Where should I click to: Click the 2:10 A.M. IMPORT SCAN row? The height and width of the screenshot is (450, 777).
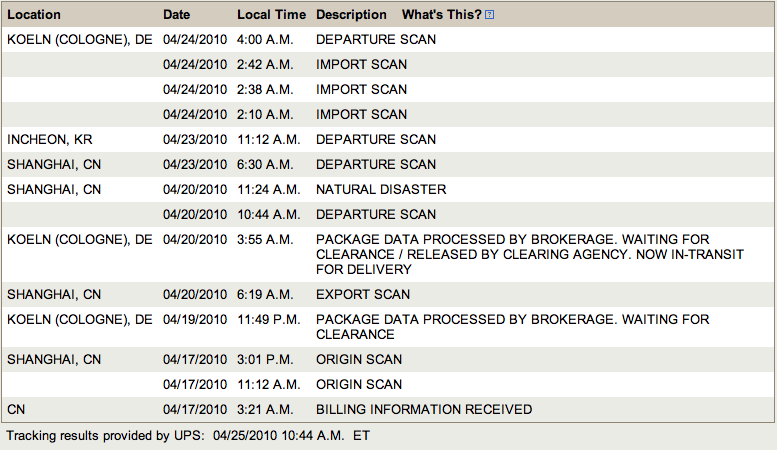pyautogui.click(x=388, y=114)
